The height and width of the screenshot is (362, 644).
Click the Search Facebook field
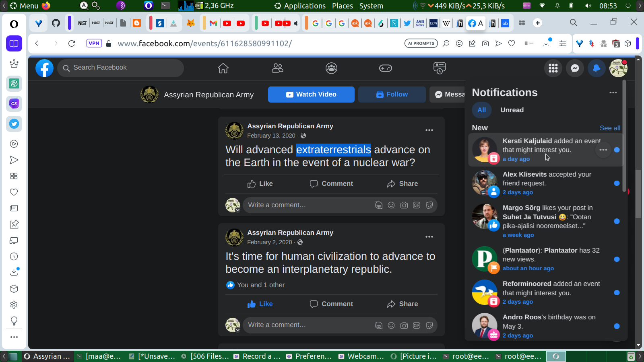[x=121, y=68]
